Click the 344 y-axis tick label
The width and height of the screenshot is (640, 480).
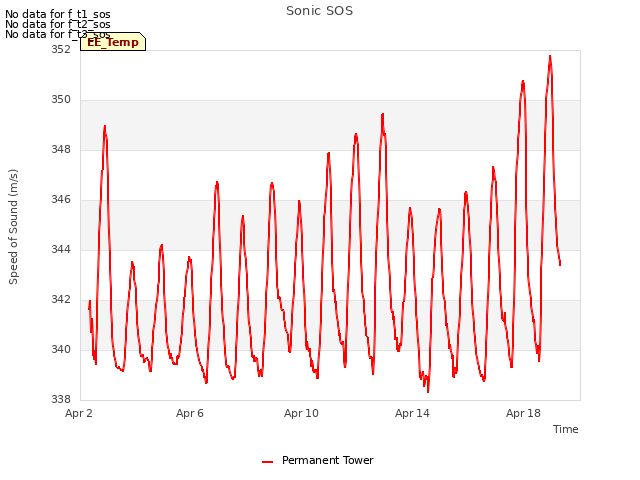click(61, 249)
